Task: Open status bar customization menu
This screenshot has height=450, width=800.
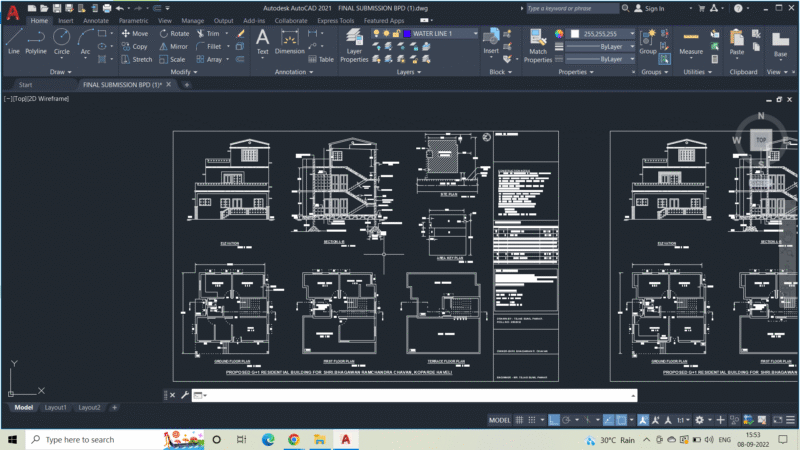Action: click(790, 420)
